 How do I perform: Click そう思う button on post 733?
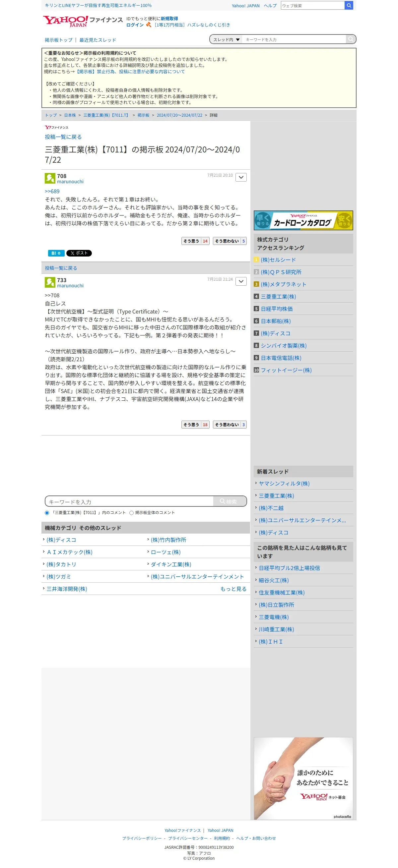point(196,425)
